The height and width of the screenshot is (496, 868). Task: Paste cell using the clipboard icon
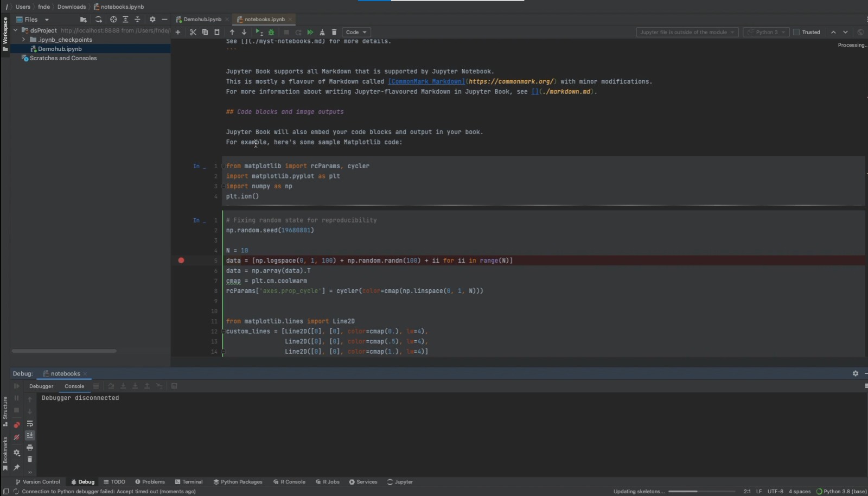217,33
